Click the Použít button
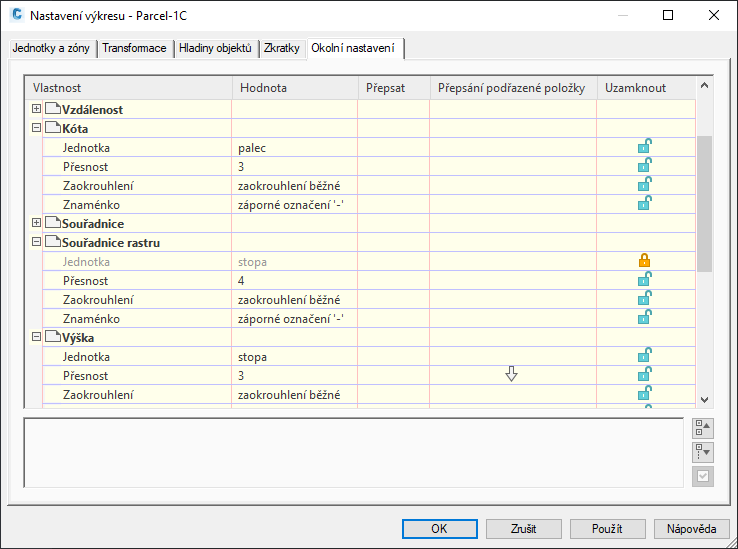The image size is (738, 549). pos(607,529)
